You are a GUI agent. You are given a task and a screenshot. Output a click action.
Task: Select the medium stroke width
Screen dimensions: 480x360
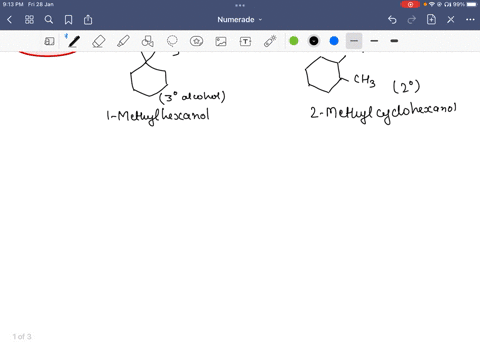[374, 41]
